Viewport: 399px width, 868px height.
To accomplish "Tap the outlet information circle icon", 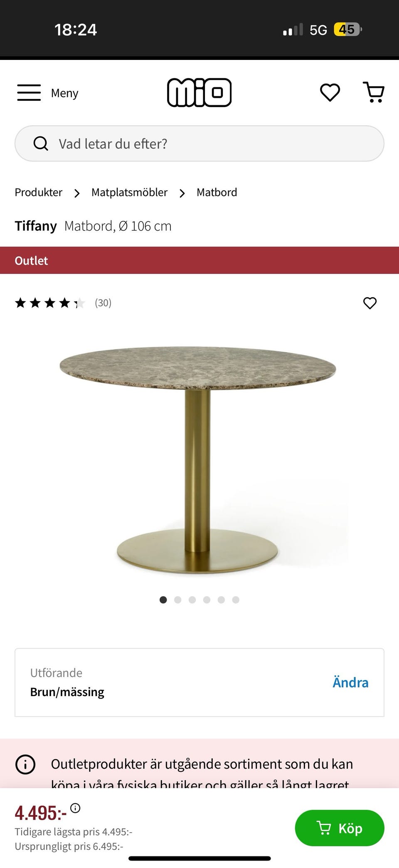I will tap(25, 764).
